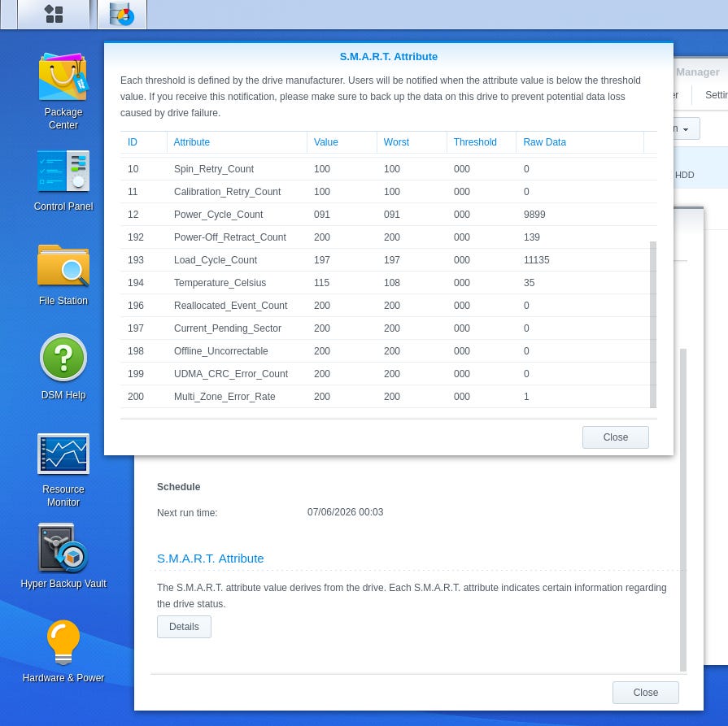
Task: Select the Load_Cycle_Count row
Action: point(389,260)
